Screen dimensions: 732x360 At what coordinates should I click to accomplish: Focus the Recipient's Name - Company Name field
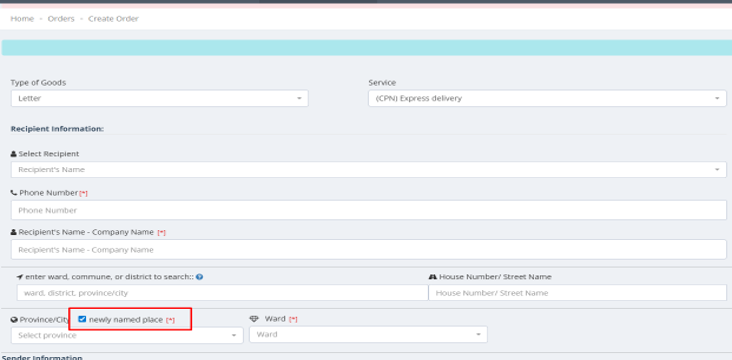[x=368, y=250]
